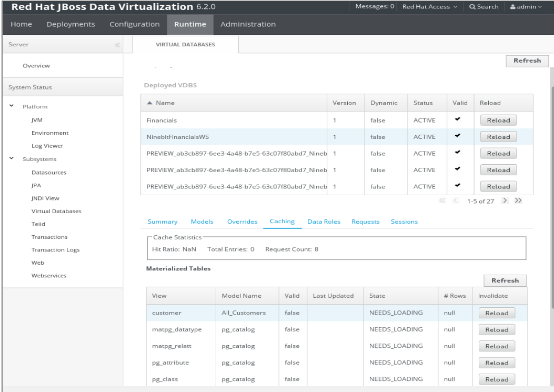This screenshot has height=392, width=554.
Task: Refresh the Deployed VDBs list
Action: [x=527, y=61]
